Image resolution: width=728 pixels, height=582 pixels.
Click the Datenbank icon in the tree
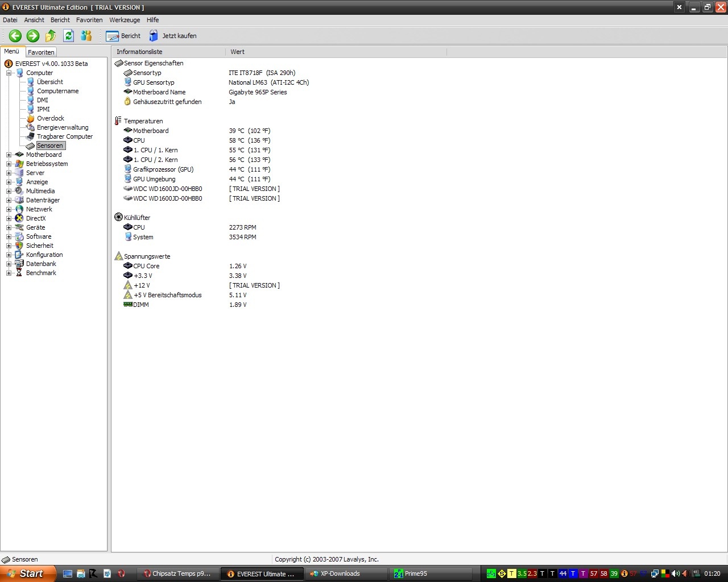click(x=19, y=264)
